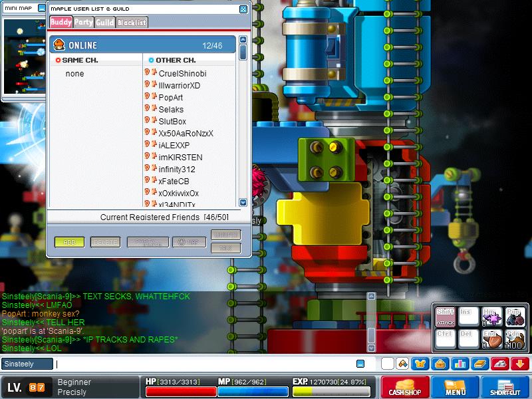Screen dimensions: 532x399
Task: Click the 'popart' is at 'Scania-9' chat line
Action: 43,331
